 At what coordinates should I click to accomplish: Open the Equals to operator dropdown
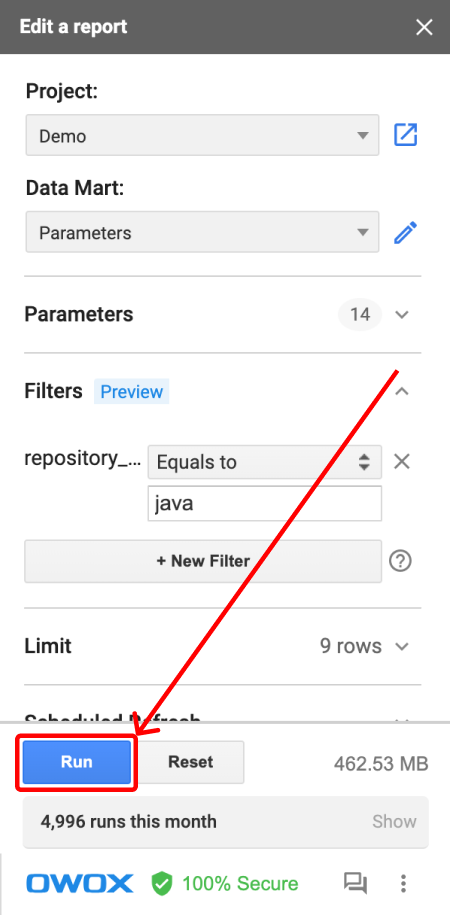[264, 462]
